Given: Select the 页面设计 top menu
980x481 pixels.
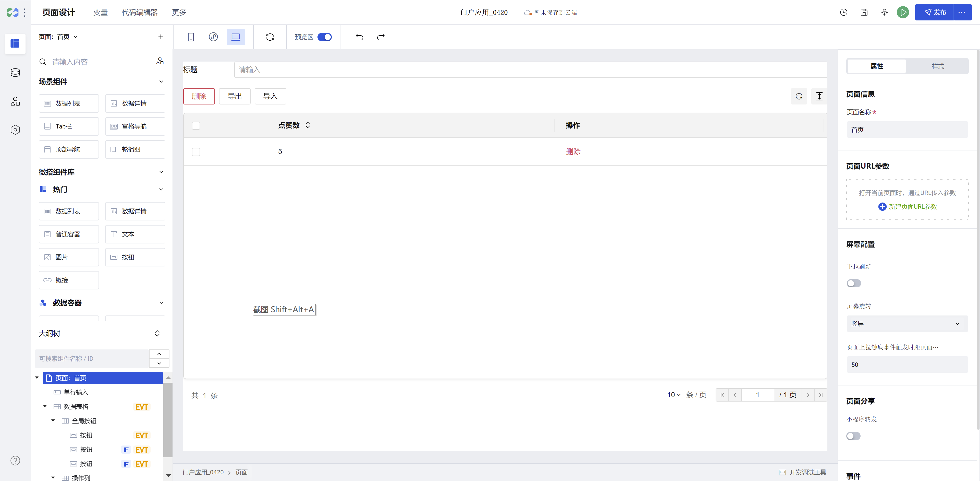Looking at the screenshot, I should pos(59,13).
